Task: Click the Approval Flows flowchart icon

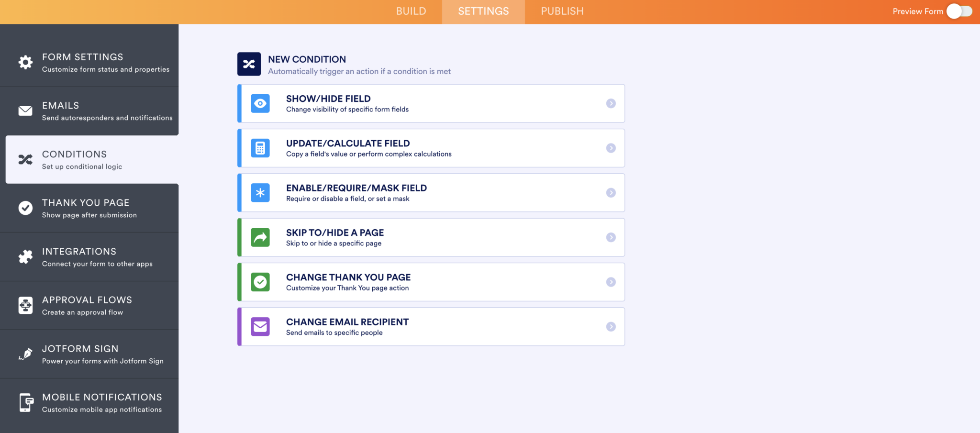Action: (x=25, y=305)
